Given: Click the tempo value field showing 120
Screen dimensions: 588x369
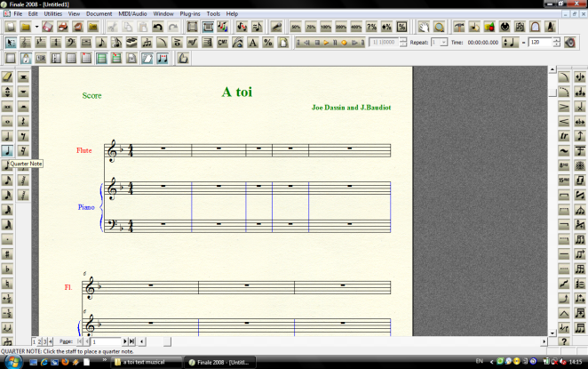Looking at the screenshot, I should 540,43.
